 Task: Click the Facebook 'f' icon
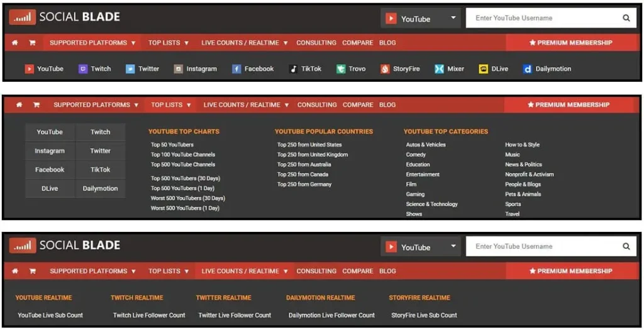point(236,69)
